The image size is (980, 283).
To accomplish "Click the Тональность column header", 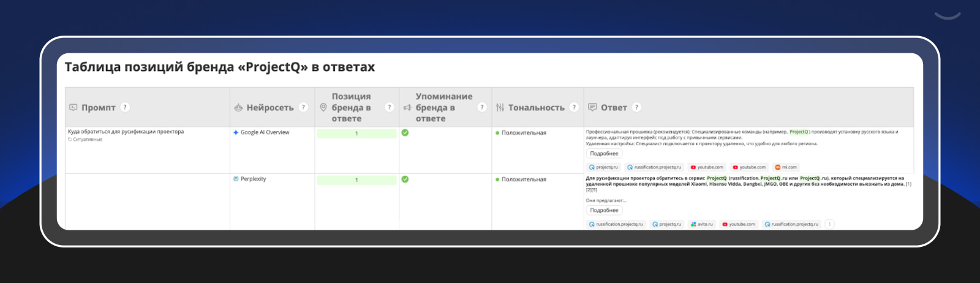I will [536, 107].
